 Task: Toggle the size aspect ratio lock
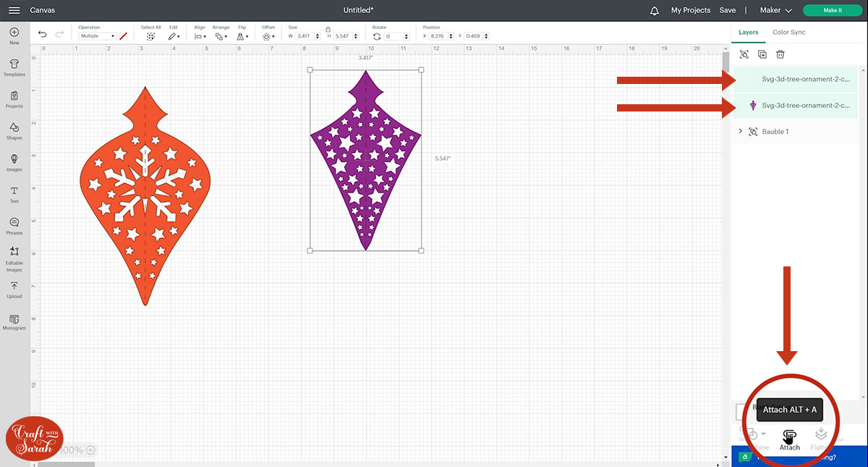[x=328, y=28]
